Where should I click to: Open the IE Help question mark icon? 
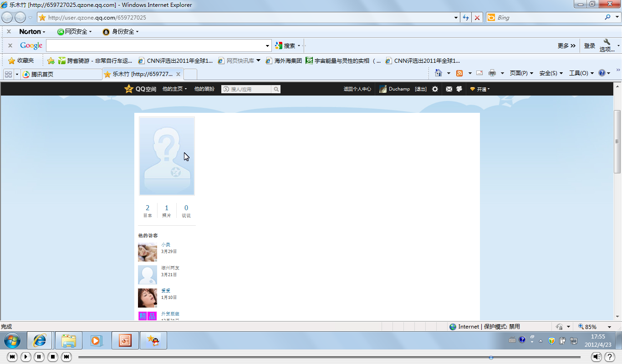point(602,73)
